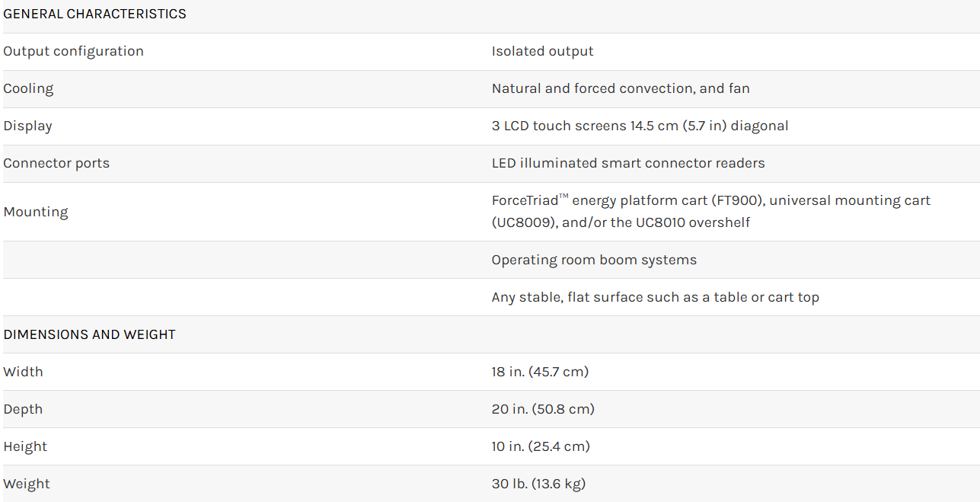Click the Width row label
Viewport: 980px width, 502px height.
pos(23,372)
